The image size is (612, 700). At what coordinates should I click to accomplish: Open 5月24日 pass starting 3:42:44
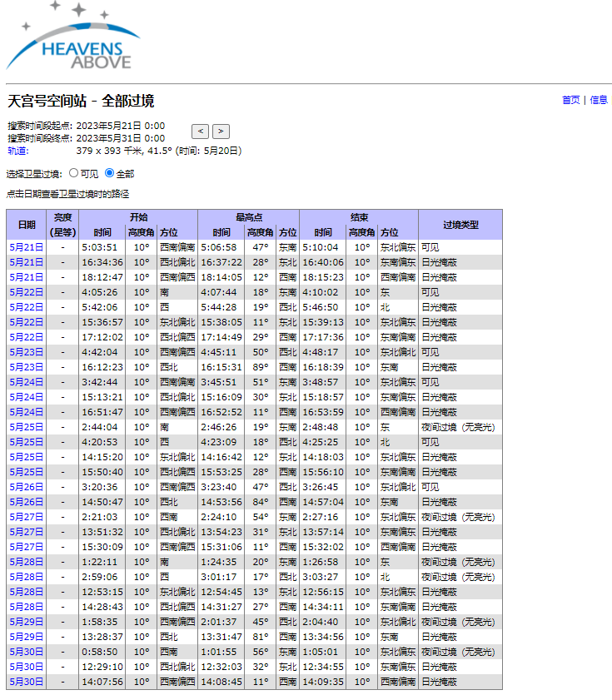27,382
